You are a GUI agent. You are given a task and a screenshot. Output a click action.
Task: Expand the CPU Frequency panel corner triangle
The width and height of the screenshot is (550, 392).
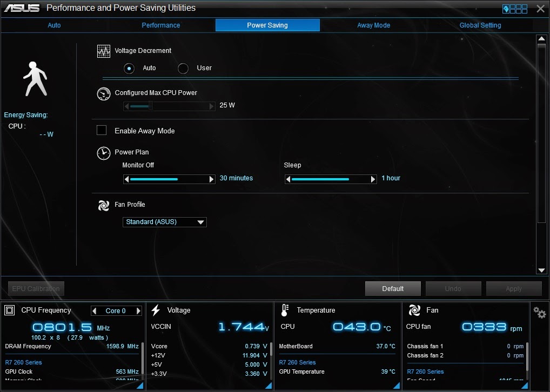(139, 386)
